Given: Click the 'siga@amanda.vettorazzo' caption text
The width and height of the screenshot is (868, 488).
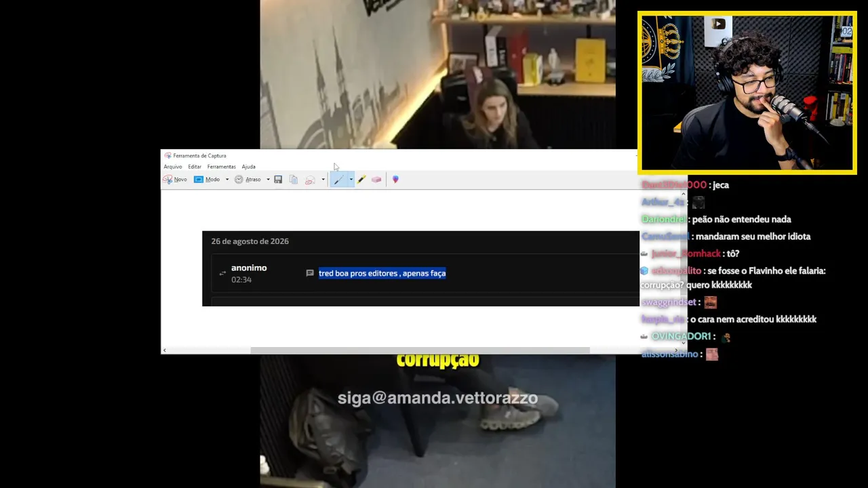Looking at the screenshot, I should pyautogui.click(x=437, y=398).
